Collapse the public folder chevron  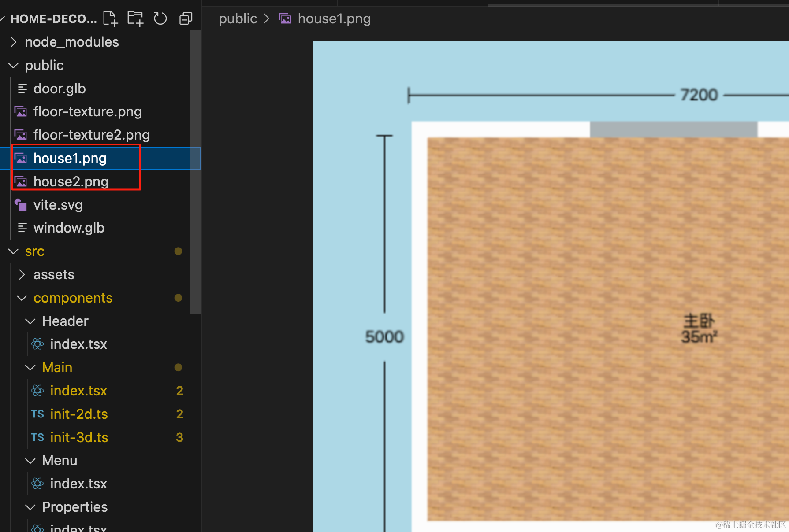[x=14, y=65]
